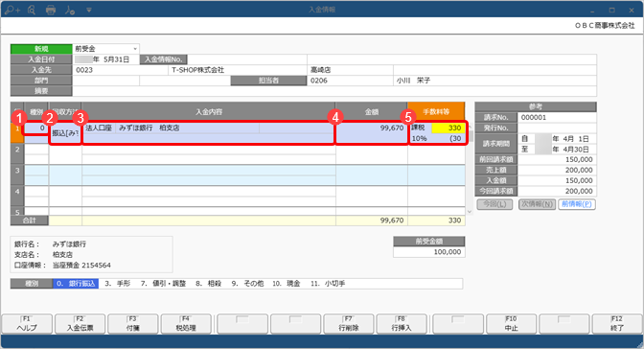644x349 pixels.
Task: Click the 法人口座 みずほ銀行 柏支店 cell
Action: click(x=209, y=132)
